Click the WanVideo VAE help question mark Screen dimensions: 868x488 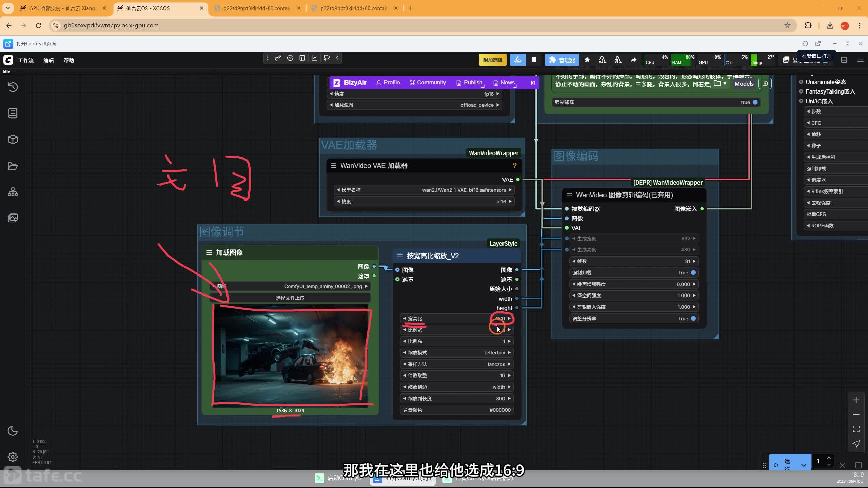pos(515,166)
